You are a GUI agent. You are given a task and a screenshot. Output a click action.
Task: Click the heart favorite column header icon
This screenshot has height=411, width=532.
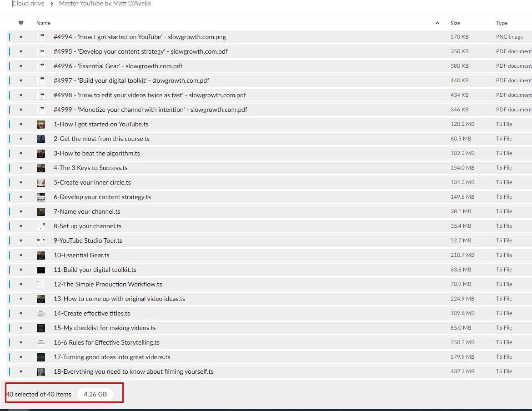coord(21,23)
